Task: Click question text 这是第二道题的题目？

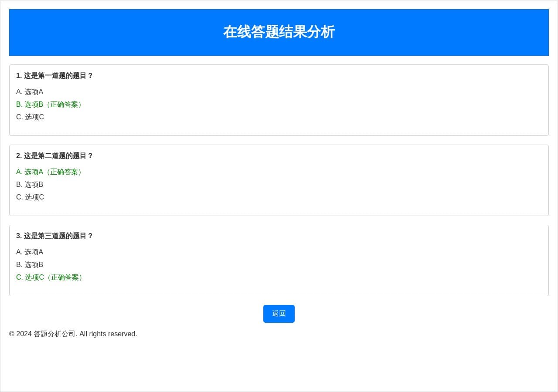Action: tap(54, 155)
